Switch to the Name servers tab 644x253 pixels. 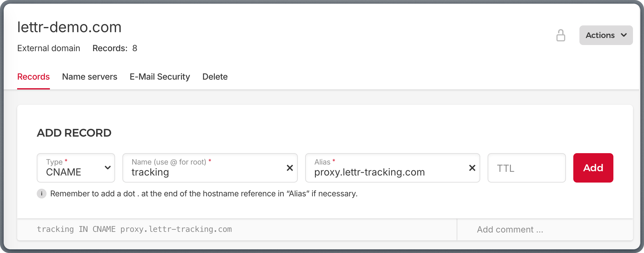pos(89,77)
